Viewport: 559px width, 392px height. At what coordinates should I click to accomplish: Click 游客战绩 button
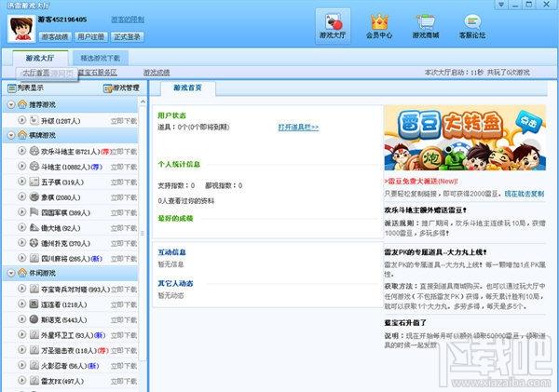[x=55, y=36]
